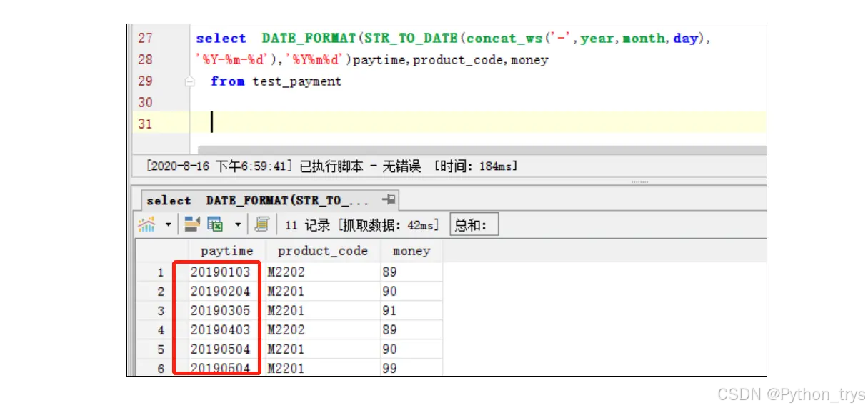This screenshot has width=868, height=408.
Task: Sort by the paytime column header
Action: pyautogui.click(x=227, y=251)
